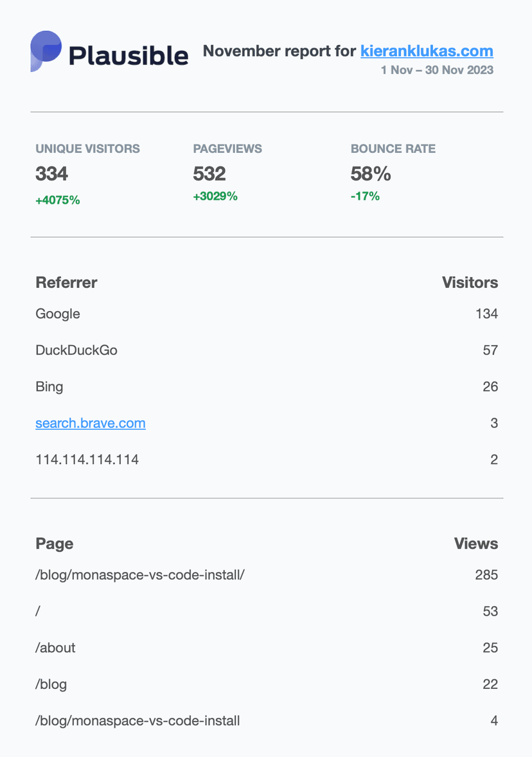Click the /blog/monaspace-vs-code-install/ page with trailing slash

(x=140, y=574)
